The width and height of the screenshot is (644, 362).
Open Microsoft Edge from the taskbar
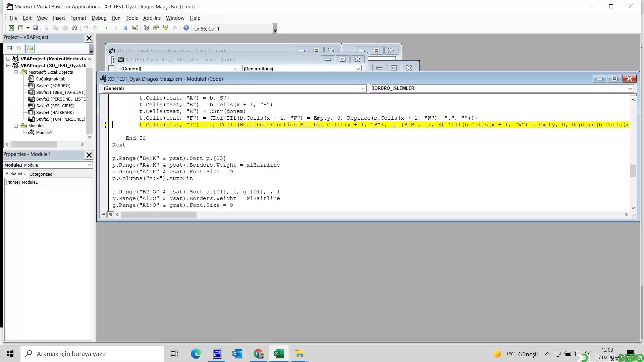click(x=196, y=354)
